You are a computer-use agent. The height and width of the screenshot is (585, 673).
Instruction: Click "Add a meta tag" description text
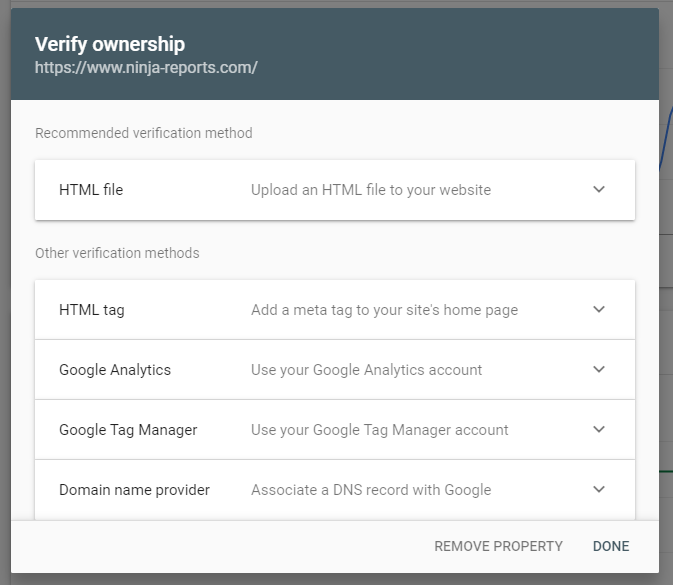point(384,310)
